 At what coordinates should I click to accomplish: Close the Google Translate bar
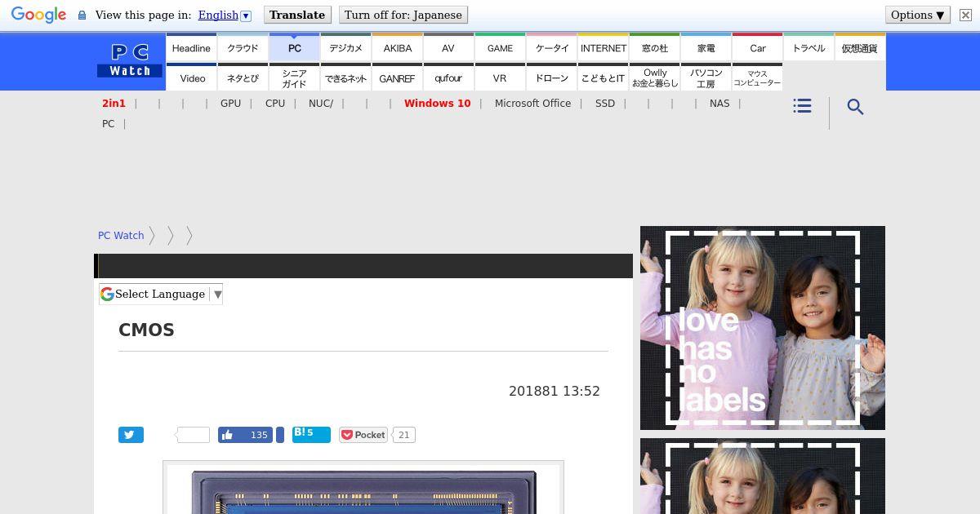(965, 15)
